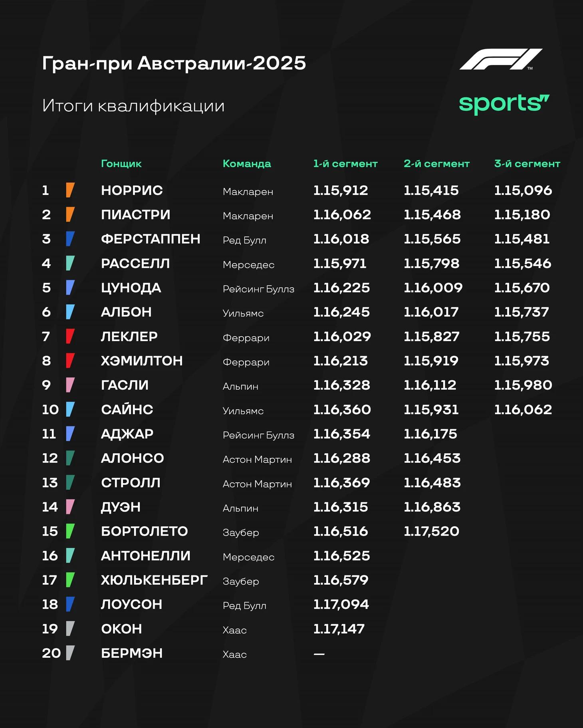Click Norris's pole time 1.15,096
583x728 pixels.
523,190
